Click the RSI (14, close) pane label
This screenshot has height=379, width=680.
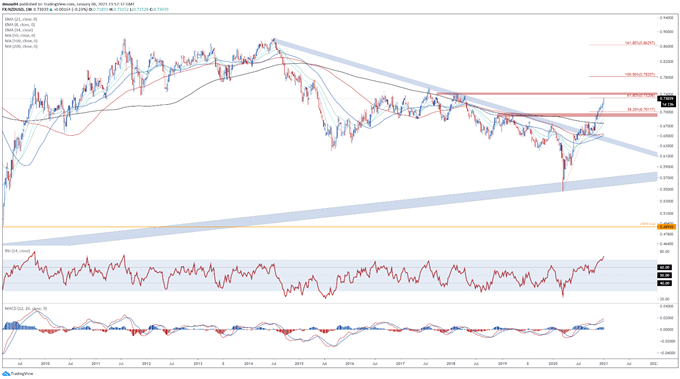(17, 251)
